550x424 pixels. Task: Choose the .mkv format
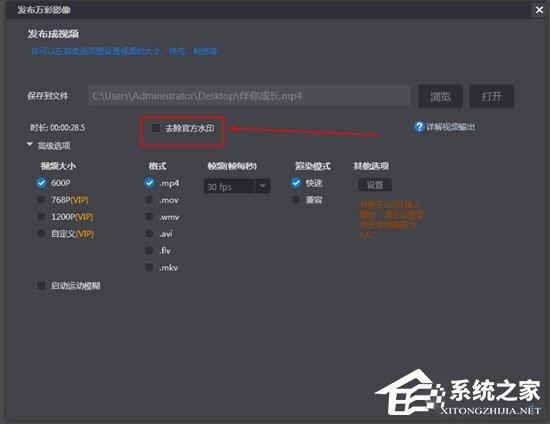[x=149, y=267]
